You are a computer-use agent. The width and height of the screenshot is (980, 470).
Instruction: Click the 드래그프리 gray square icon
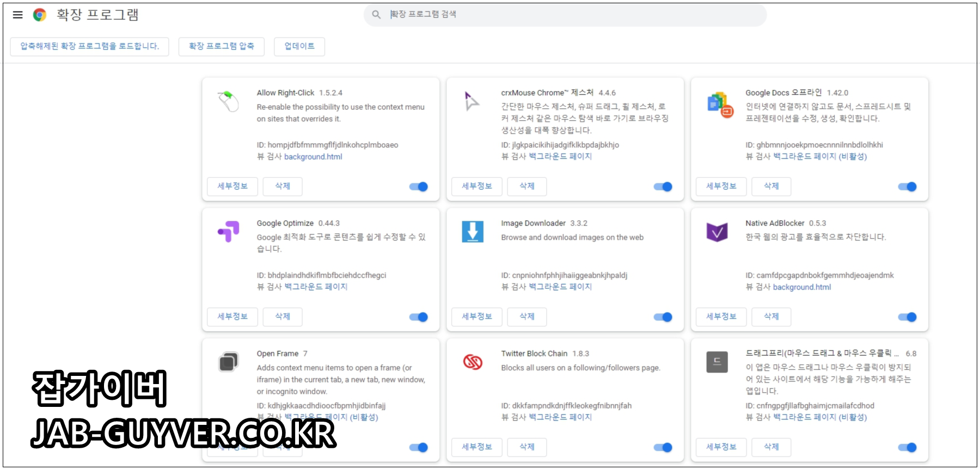coord(717,362)
